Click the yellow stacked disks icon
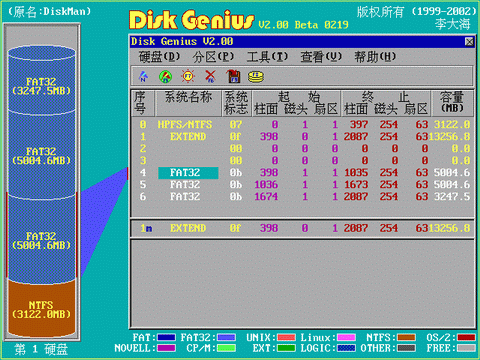Screen dimensions: 480x360 [x=256, y=77]
